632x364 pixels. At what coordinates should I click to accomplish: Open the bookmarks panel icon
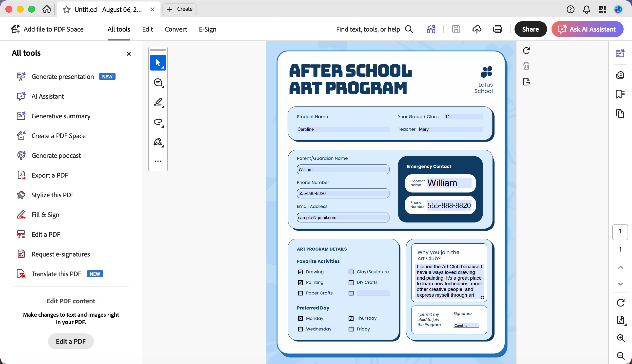(620, 94)
